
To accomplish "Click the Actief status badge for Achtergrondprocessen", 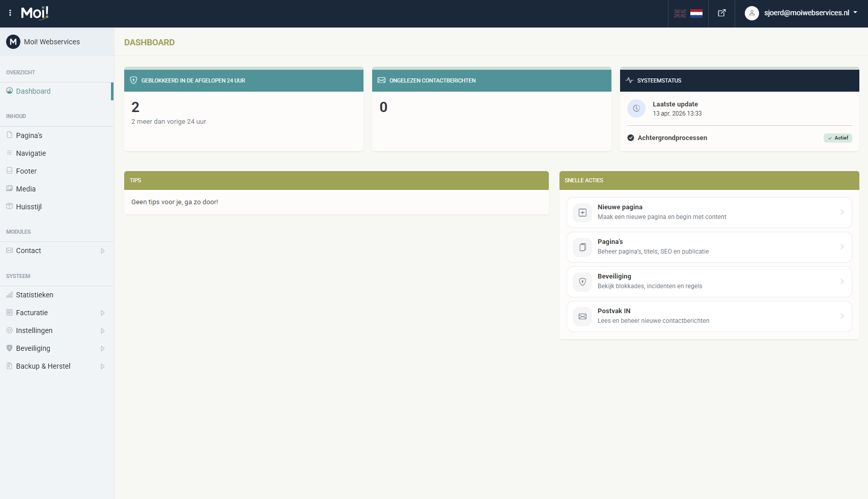I will click(x=837, y=138).
